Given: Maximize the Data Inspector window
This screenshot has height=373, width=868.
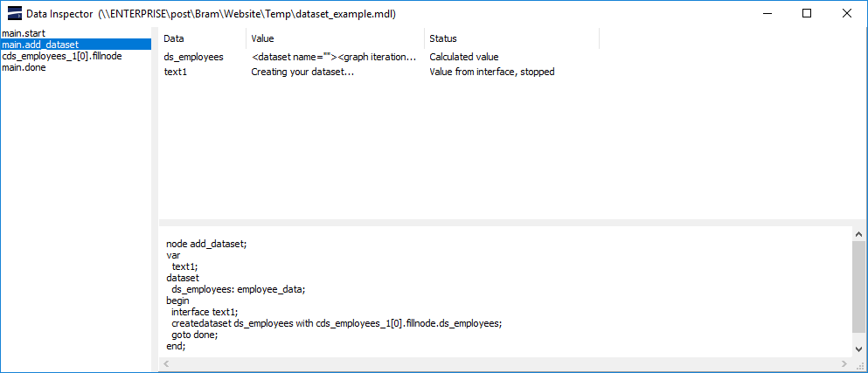Looking at the screenshot, I should click(x=807, y=13).
